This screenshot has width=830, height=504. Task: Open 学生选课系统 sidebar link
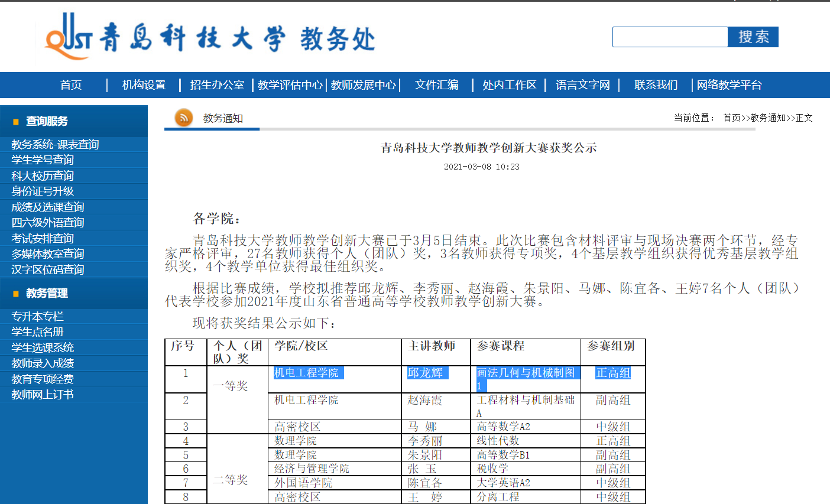43,348
